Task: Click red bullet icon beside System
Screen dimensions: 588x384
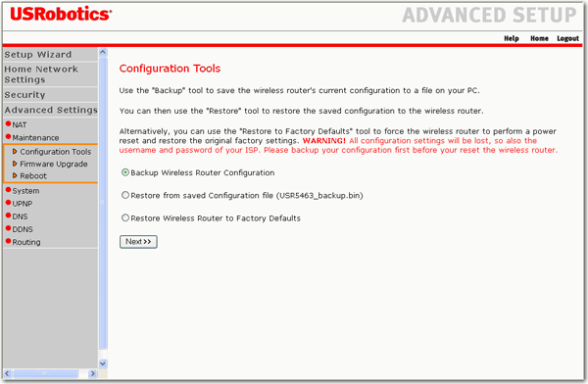Action: (x=8, y=190)
